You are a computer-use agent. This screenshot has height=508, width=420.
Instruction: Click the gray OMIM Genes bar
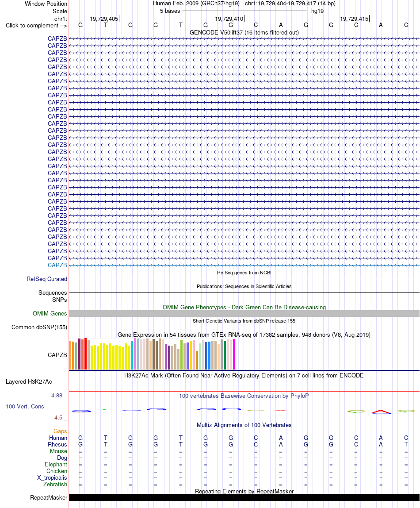pos(244,314)
